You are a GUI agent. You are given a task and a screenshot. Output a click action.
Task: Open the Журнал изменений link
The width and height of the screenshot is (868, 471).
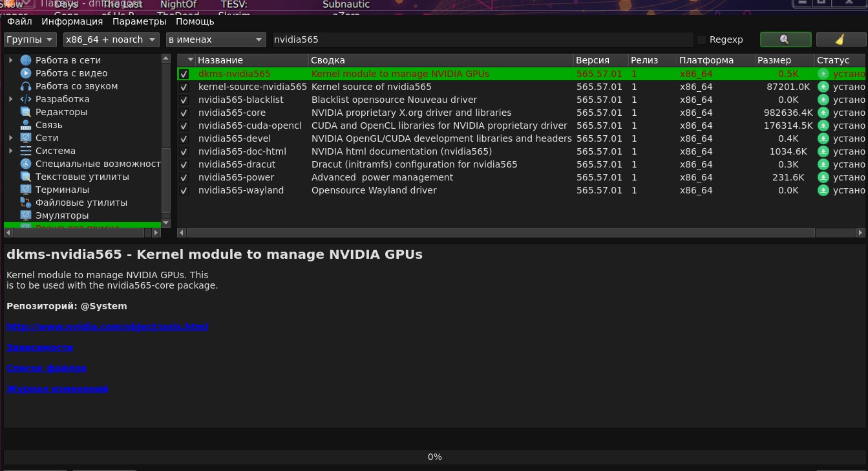[x=57, y=389]
